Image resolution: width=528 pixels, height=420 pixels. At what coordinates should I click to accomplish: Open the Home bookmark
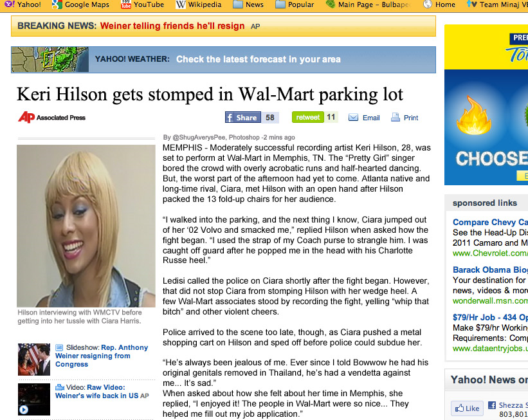tap(439, 5)
